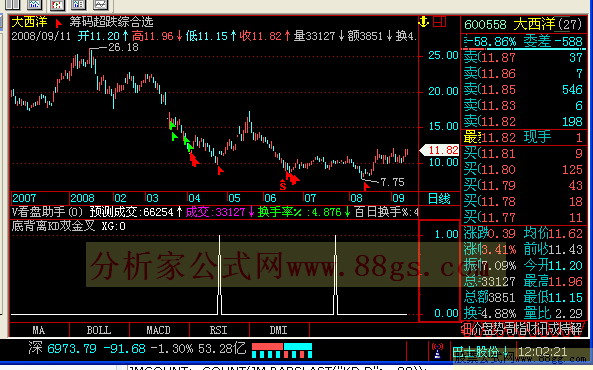Viewport: 593px width, 370px height.
Task: Click the red flag next to 大西洋 title
Action: tap(59, 23)
